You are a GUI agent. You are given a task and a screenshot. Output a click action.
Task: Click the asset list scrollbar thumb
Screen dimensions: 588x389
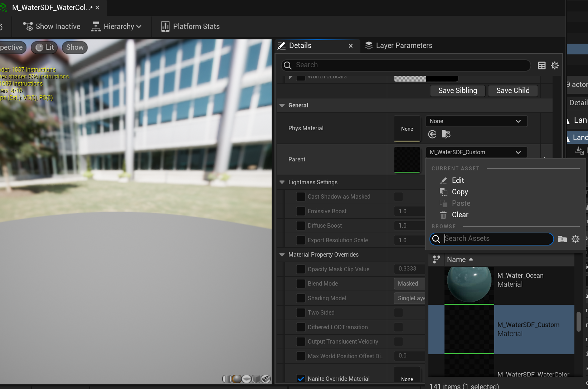(578, 322)
